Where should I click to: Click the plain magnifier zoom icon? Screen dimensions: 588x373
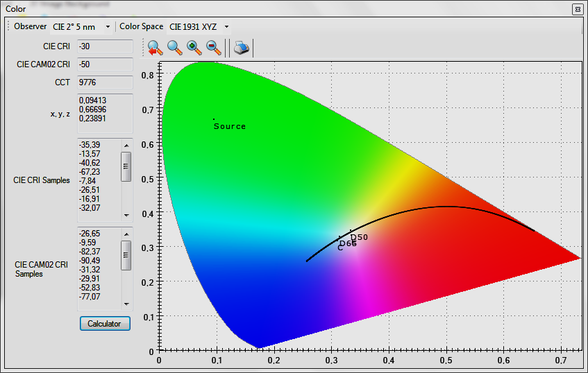pyautogui.click(x=174, y=48)
